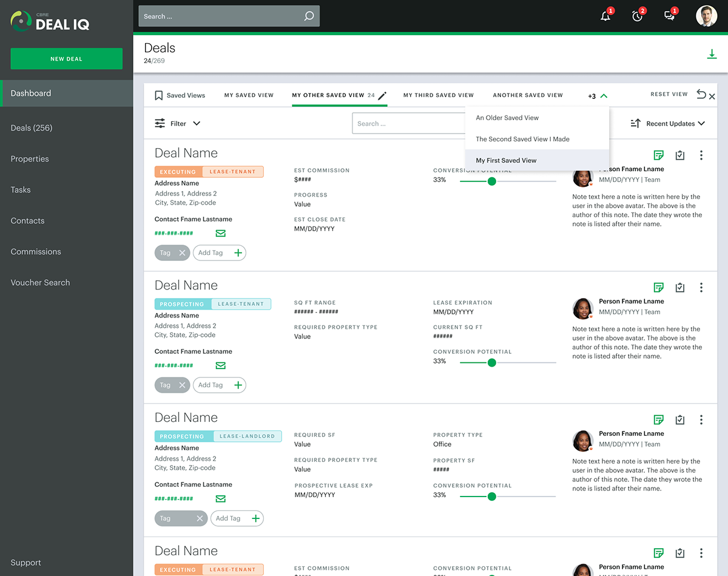
Task: Open the chat messages icon
Action: click(x=669, y=16)
